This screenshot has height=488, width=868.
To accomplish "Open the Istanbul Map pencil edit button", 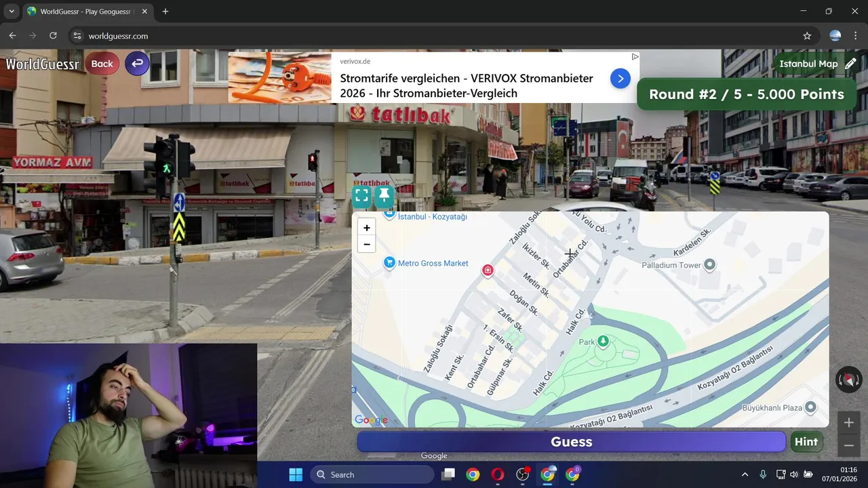I will (x=850, y=64).
